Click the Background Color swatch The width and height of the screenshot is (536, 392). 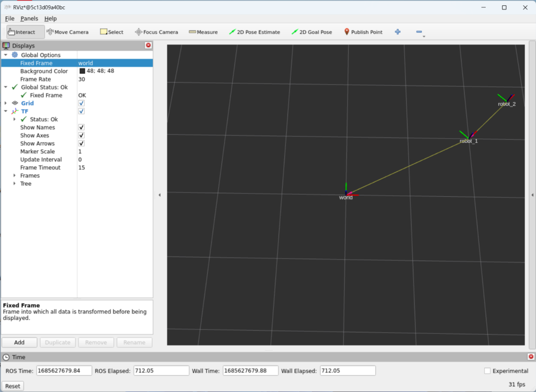tap(82, 71)
